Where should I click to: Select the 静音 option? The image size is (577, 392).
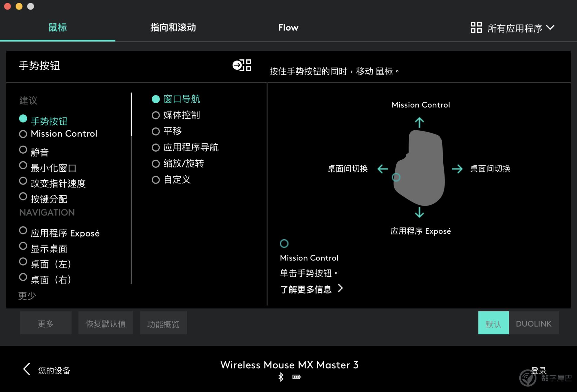34,151
